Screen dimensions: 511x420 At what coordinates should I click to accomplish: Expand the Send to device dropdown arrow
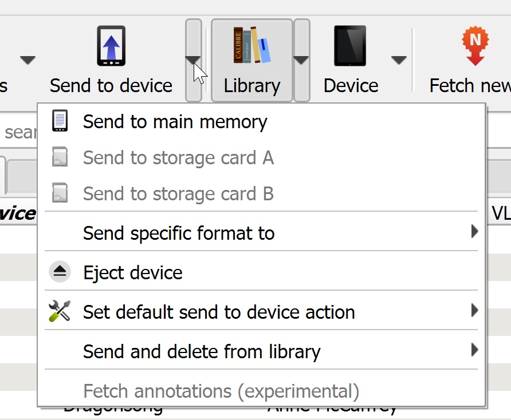[x=193, y=60]
